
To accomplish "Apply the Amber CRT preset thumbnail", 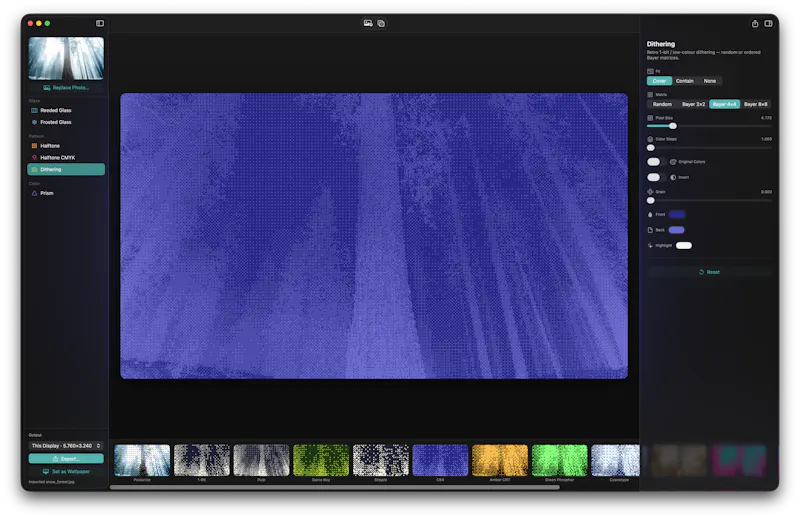I will click(x=500, y=460).
